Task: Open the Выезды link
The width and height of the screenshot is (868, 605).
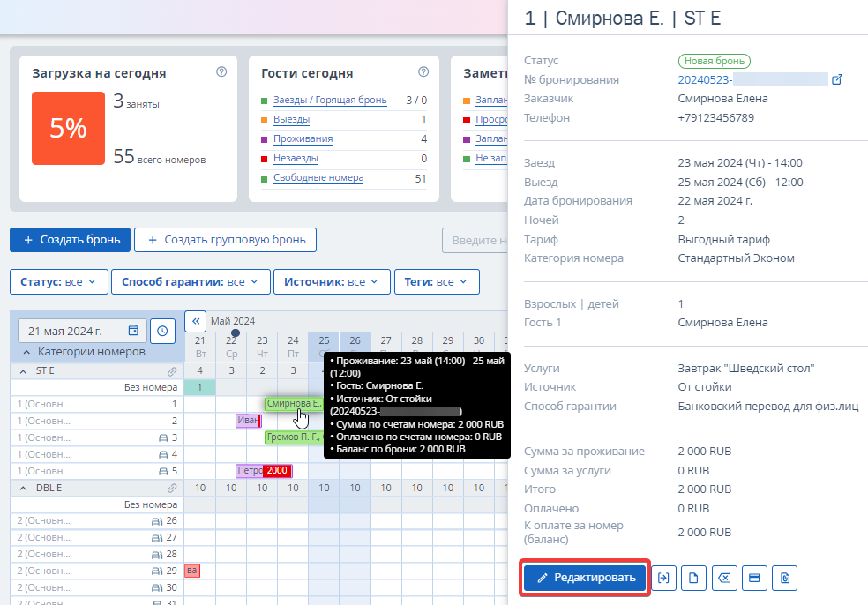Action: pyautogui.click(x=292, y=120)
